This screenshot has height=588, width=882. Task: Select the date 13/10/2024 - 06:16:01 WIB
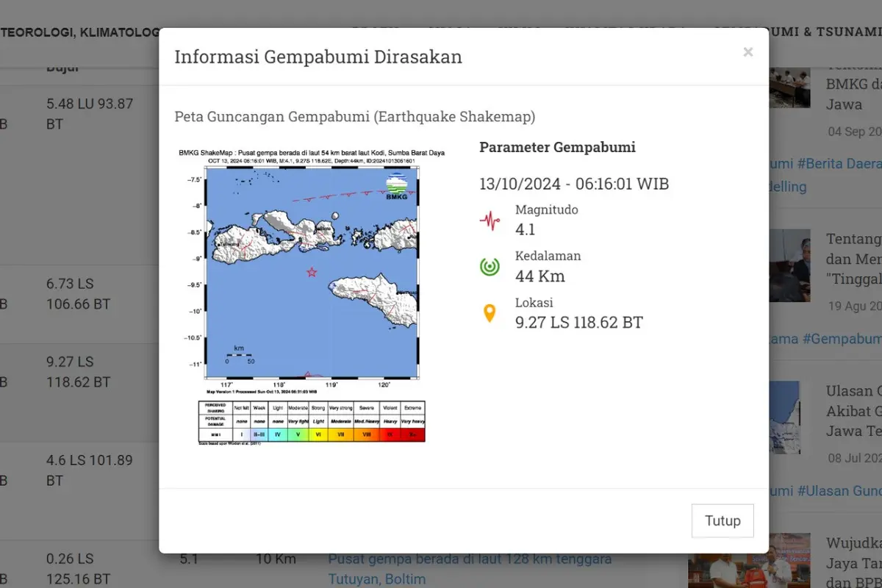coord(574,184)
